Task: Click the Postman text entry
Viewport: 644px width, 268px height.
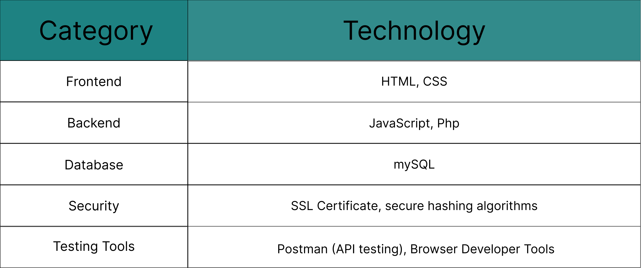Action: pos(302,249)
